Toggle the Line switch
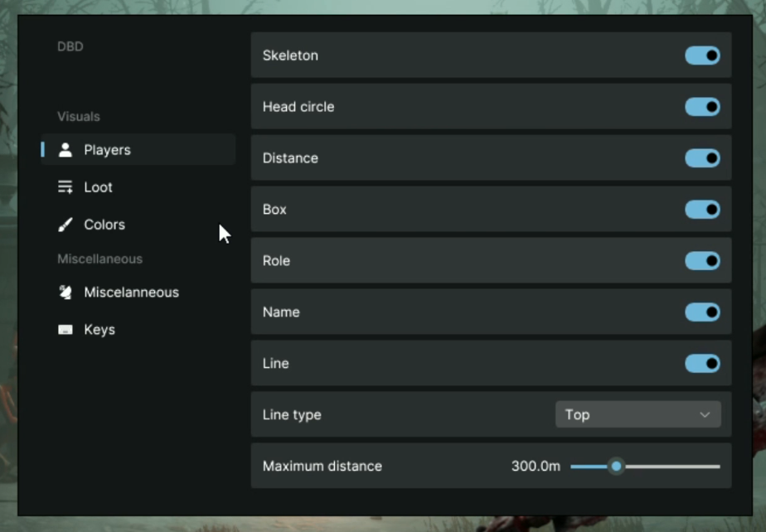The height and width of the screenshot is (532, 766). point(702,364)
